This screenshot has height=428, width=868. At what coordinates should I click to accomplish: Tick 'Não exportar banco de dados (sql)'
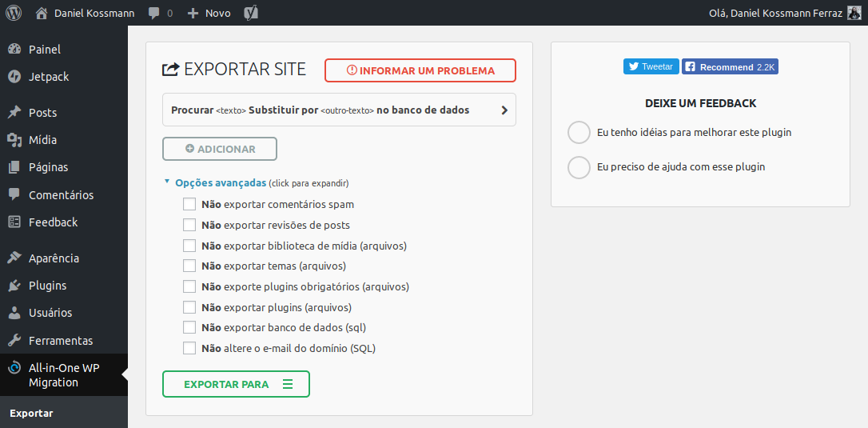click(x=189, y=327)
